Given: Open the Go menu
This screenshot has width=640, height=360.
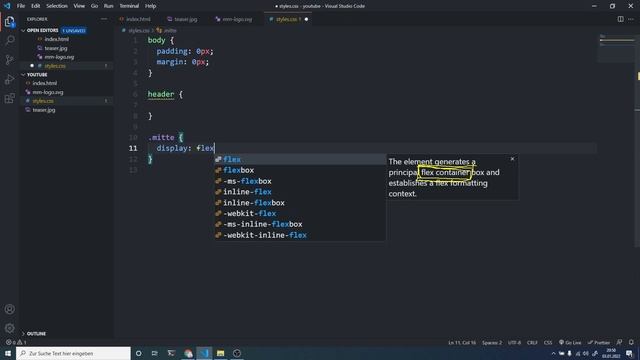Looking at the screenshot, I should tap(94, 6).
